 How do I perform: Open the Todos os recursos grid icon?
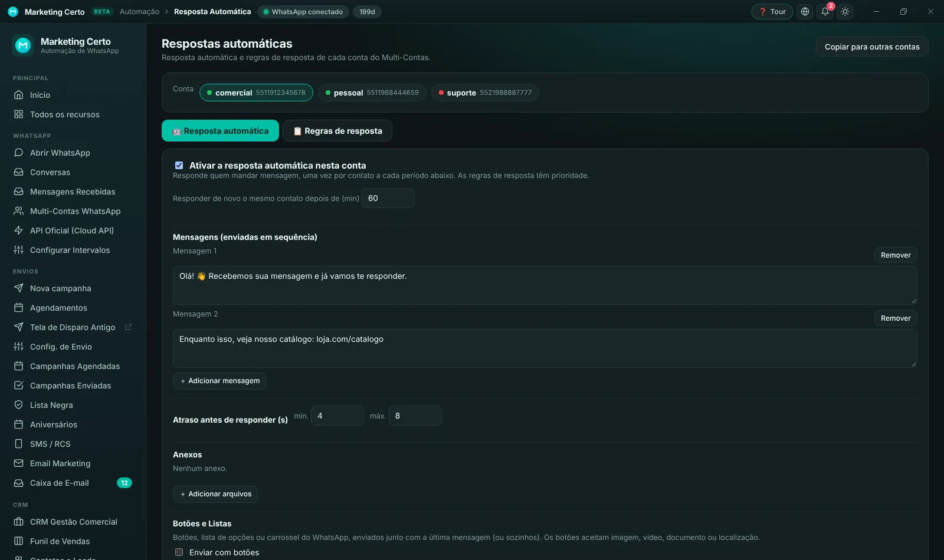point(19,114)
